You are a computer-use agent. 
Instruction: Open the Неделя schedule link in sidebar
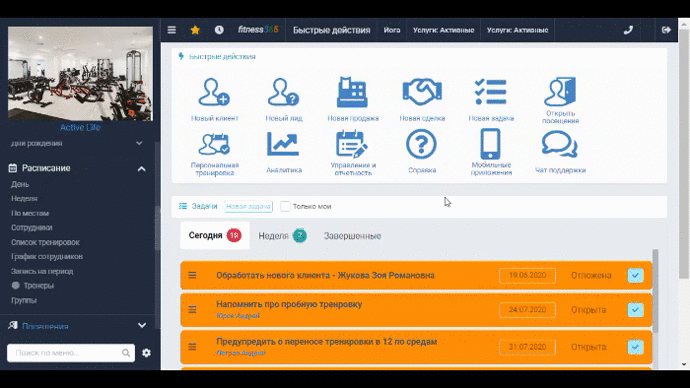(x=24, y=199)
